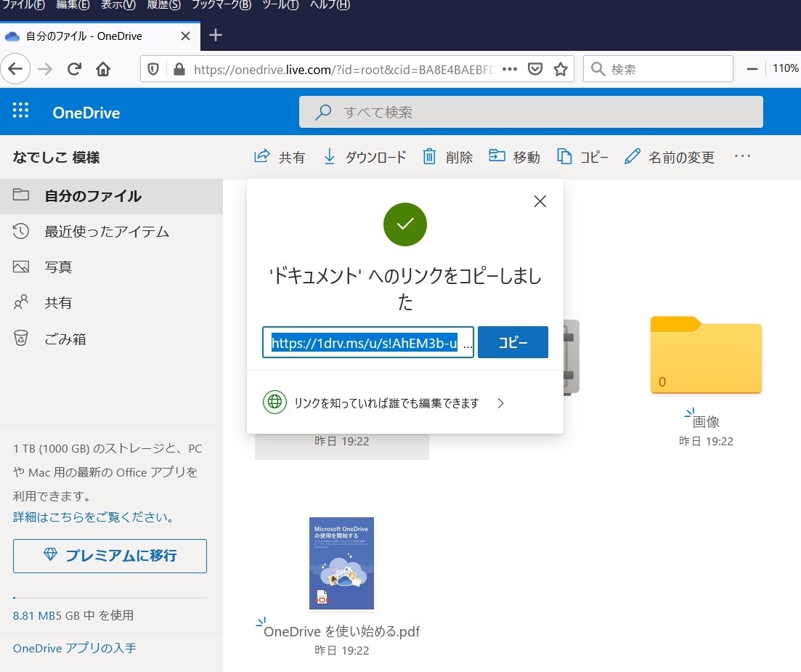The height and width of the screenshot is (672, 801).
Task: Click the share link URL field
Action: [367, 342]
